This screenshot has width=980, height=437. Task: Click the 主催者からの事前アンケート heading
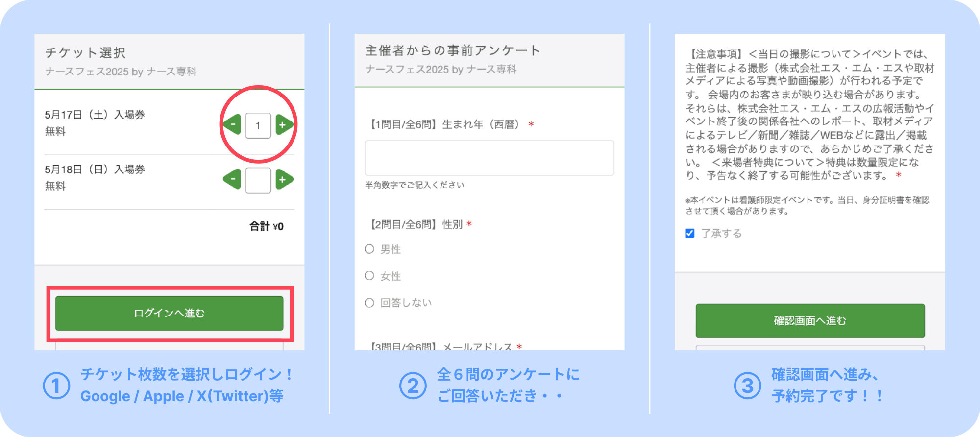pyautogui.click(x=453, y=50)
